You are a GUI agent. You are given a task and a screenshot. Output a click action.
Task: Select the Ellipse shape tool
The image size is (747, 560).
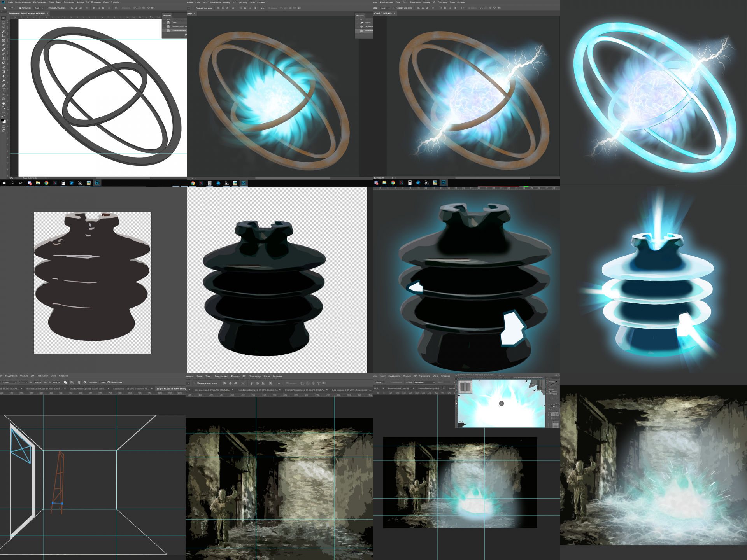coord(3,98)
